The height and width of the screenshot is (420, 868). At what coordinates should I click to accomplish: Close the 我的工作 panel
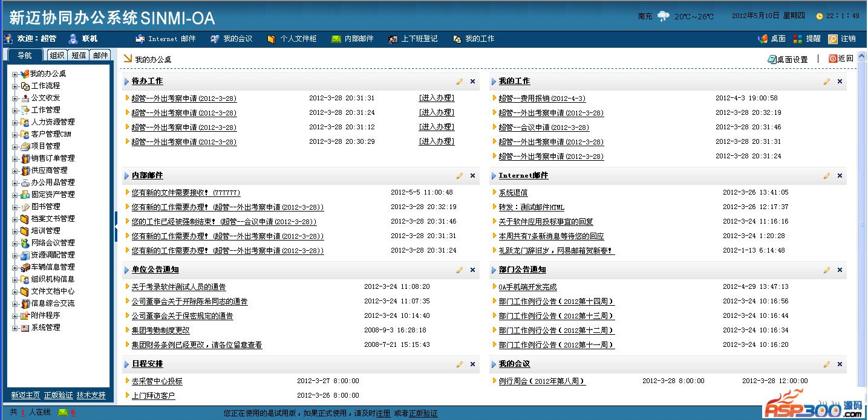[840, 82]
